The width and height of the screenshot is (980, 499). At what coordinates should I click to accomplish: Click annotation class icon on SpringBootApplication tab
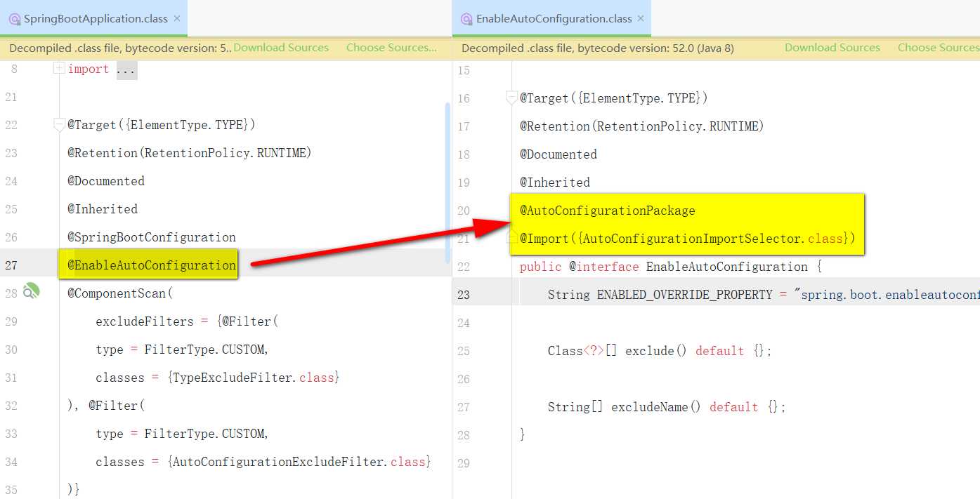[x=15, y=19]
